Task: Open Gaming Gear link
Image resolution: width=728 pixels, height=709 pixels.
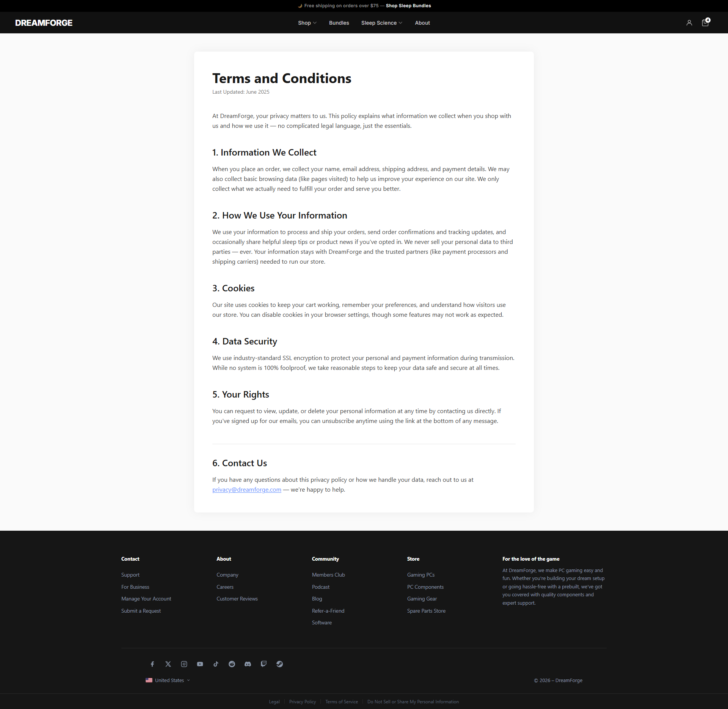Action: pos(422,599)
